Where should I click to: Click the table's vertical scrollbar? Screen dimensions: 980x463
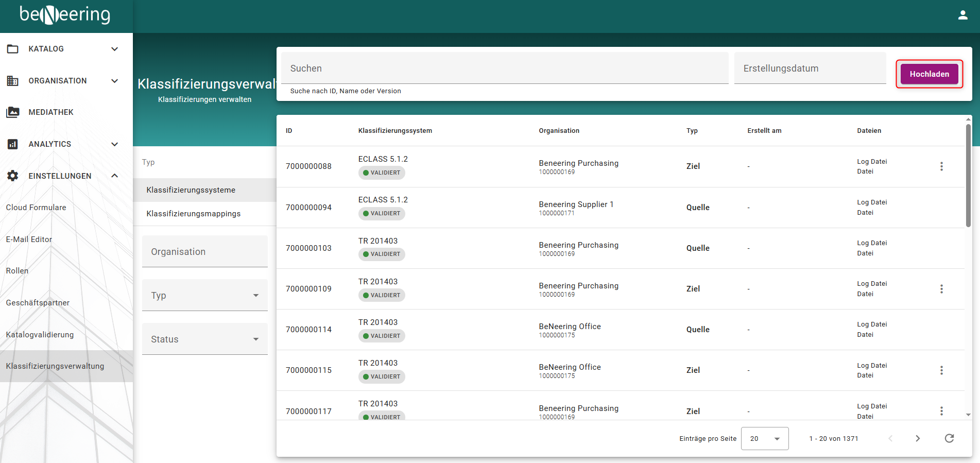pyautogui.click(x=968, y=175)
